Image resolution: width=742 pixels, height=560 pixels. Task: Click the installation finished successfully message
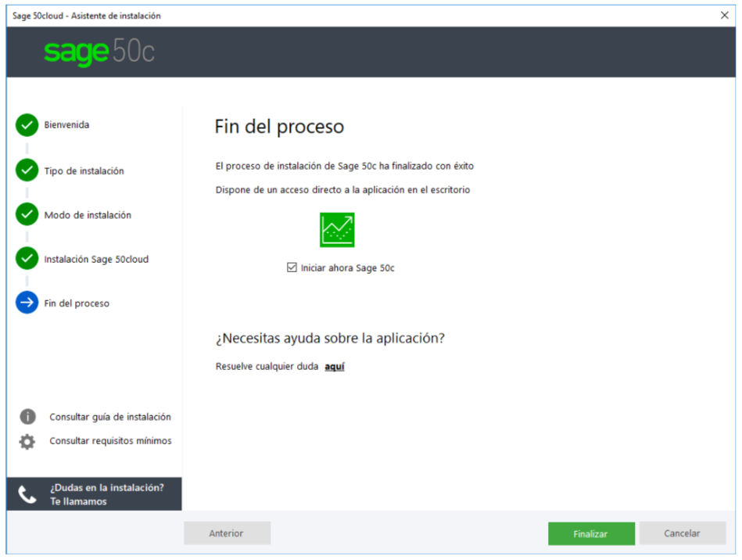tap(345, 166)
